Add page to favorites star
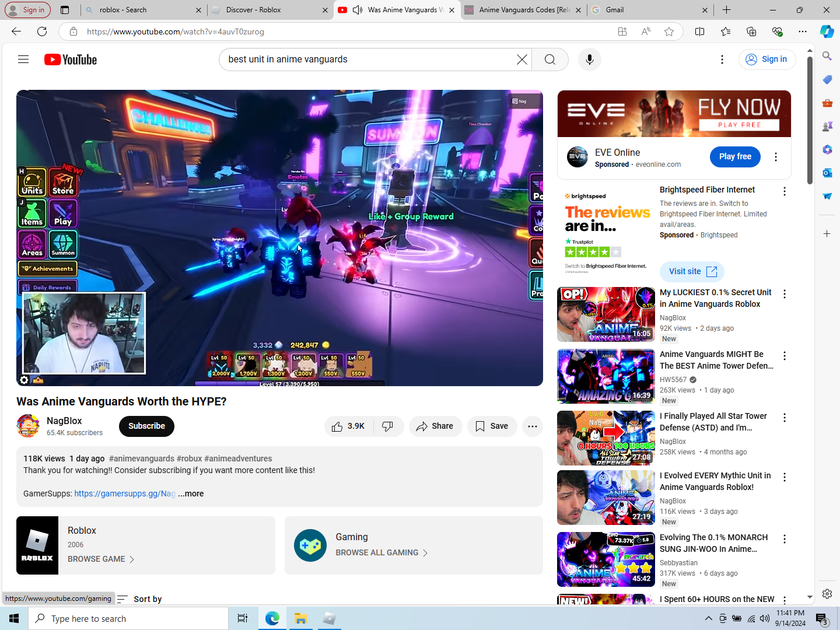 pos(669,32)
